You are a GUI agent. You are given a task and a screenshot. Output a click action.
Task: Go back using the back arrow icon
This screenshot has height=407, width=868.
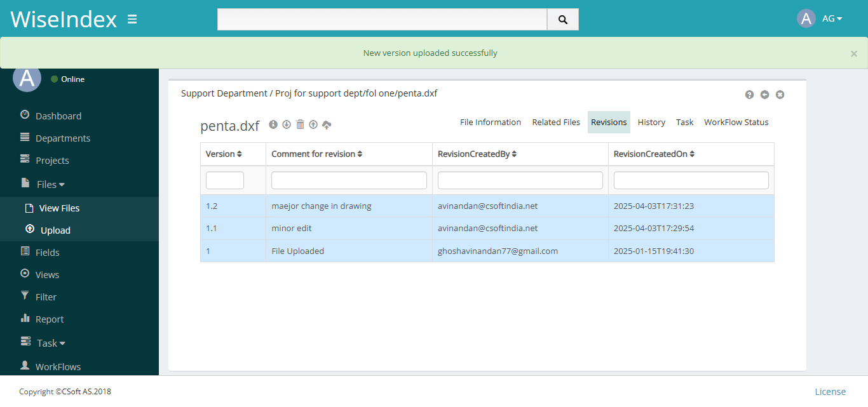point(764,94)
